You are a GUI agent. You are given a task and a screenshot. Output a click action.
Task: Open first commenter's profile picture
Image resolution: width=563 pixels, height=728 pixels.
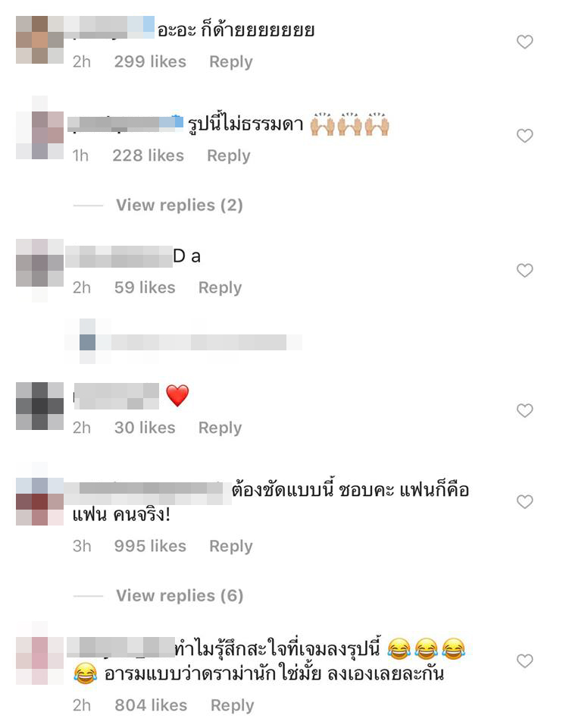(x=40, y=40)
